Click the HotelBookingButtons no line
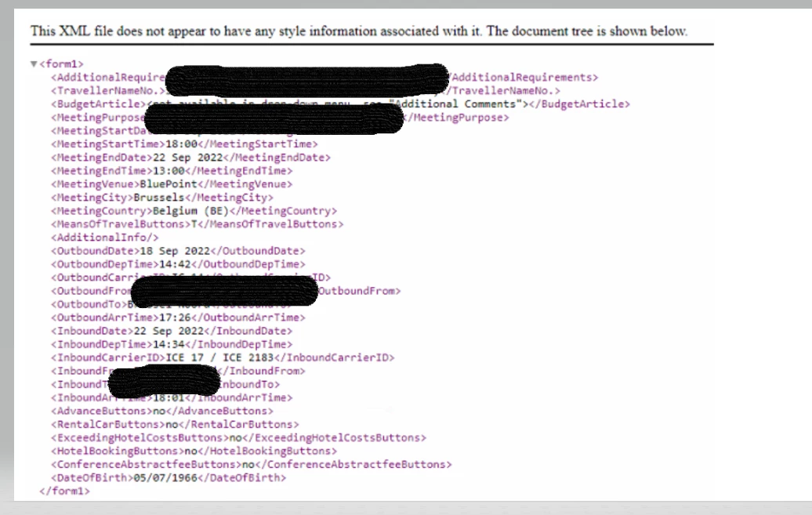This screenshot has height=515, width=812. pyautogui.click(x=194, y=452)
